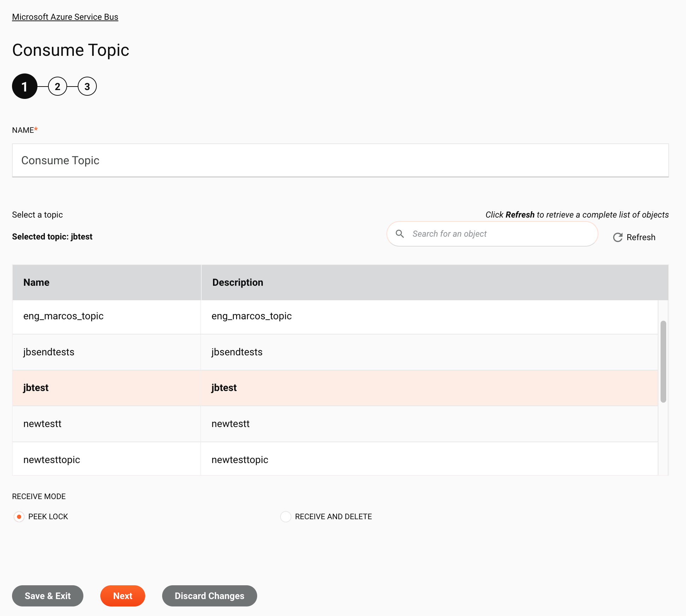The image size is (686, 616).
Task: Click the Next button to proceed
Action: point(123,596)
